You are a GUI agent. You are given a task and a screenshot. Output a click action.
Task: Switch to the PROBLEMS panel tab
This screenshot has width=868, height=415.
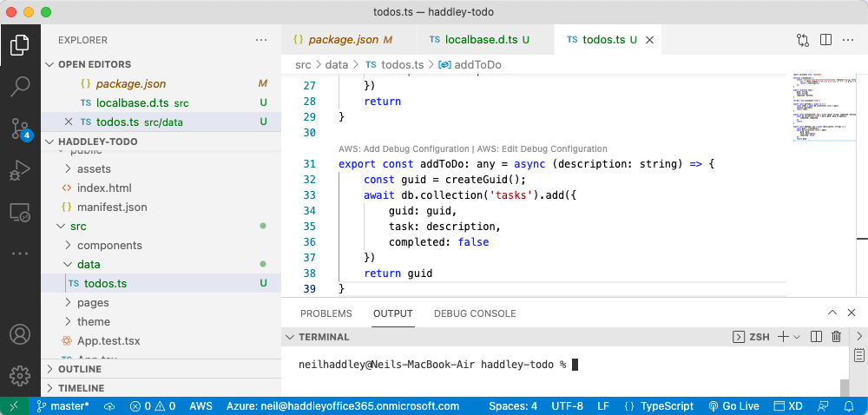325,313
